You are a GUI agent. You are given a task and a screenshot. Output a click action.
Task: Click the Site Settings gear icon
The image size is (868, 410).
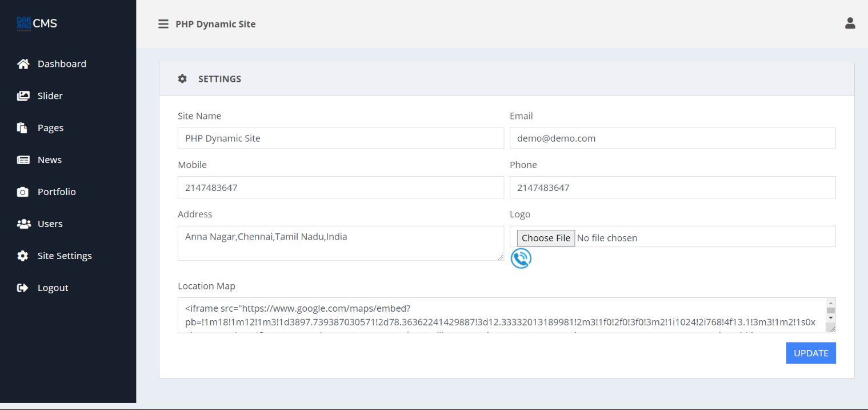coord(23,256)
